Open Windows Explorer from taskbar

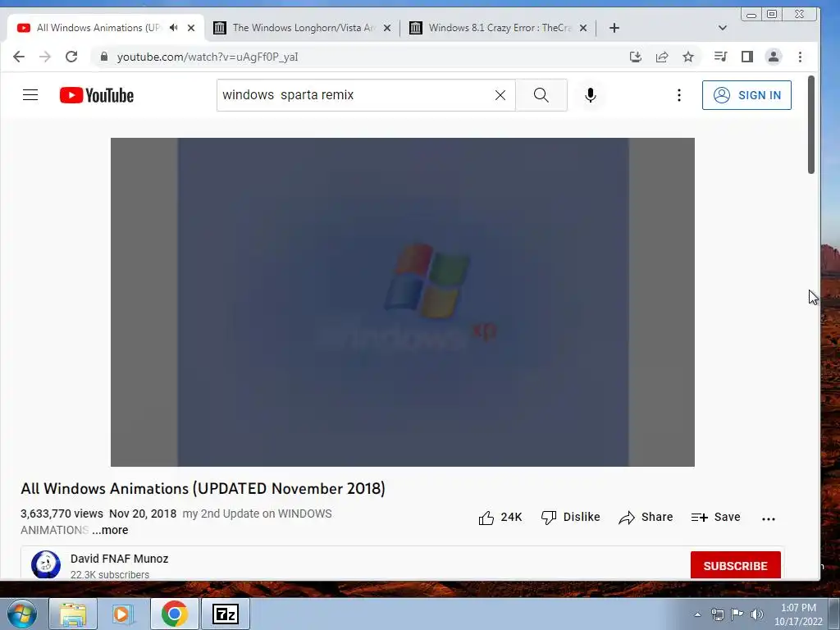pos(73,614)
